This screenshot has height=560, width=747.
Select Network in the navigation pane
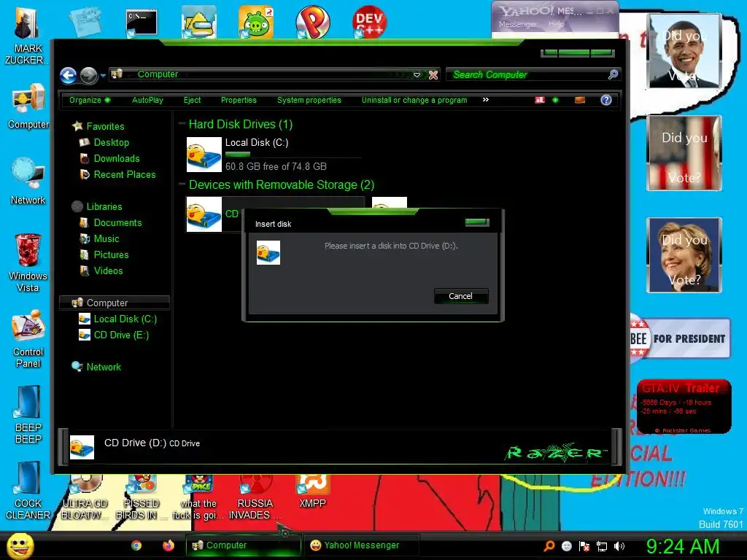click(104, 367)
